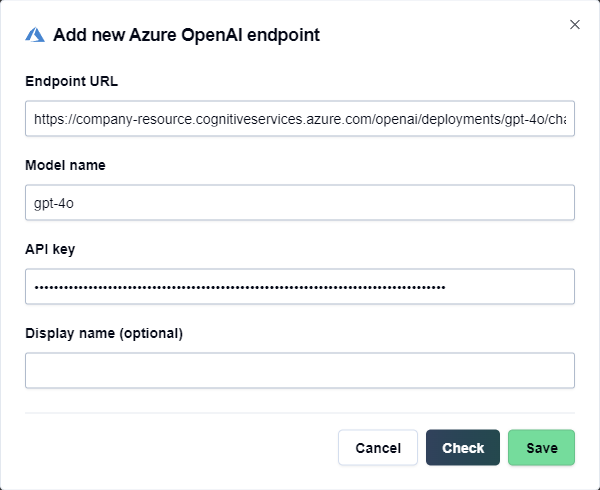
Task: Click the 'Model name' label
Action: click(65, 165)
